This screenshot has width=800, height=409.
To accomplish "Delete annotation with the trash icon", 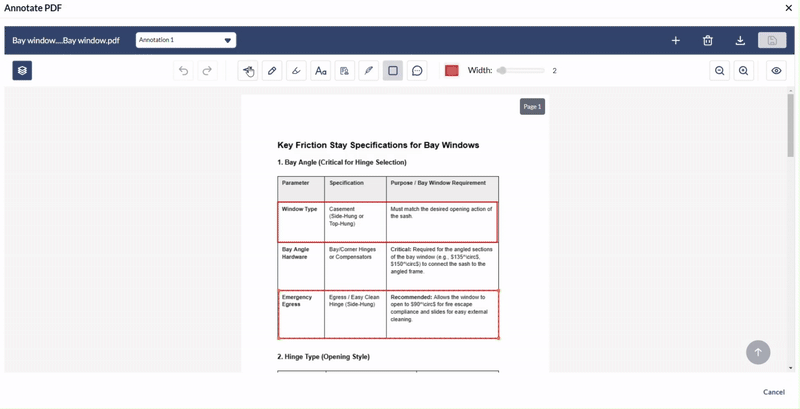I will [x=708, y=40].
